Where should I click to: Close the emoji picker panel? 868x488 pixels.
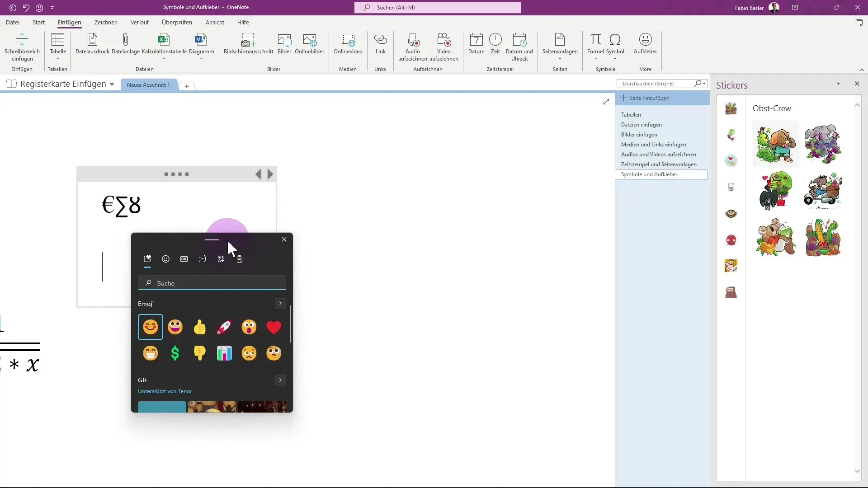click(284, 239)
